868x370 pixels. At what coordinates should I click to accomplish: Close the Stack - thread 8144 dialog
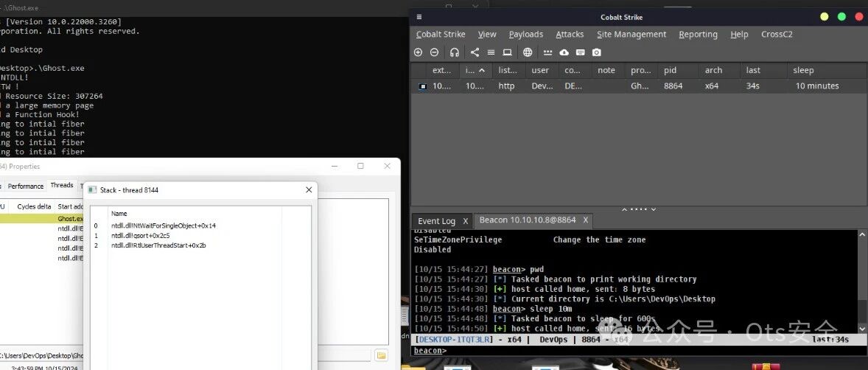pyautogui.click(x=309, y=190)
